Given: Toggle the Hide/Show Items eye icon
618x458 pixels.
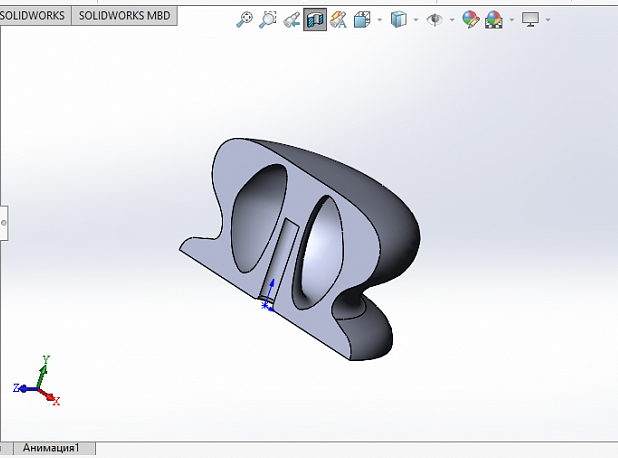Looking at the screenshot, I should point(434,19).
